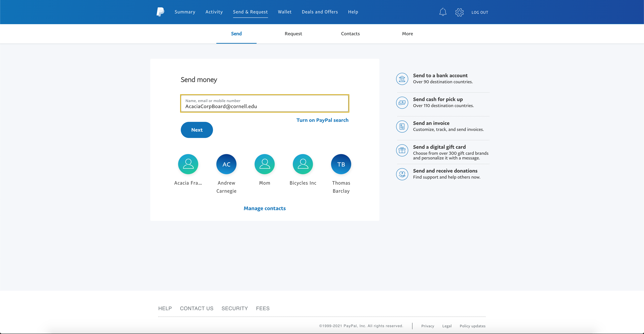Click LOG OUT
This screenshot has height=334, width=644.
coord(480,12)
